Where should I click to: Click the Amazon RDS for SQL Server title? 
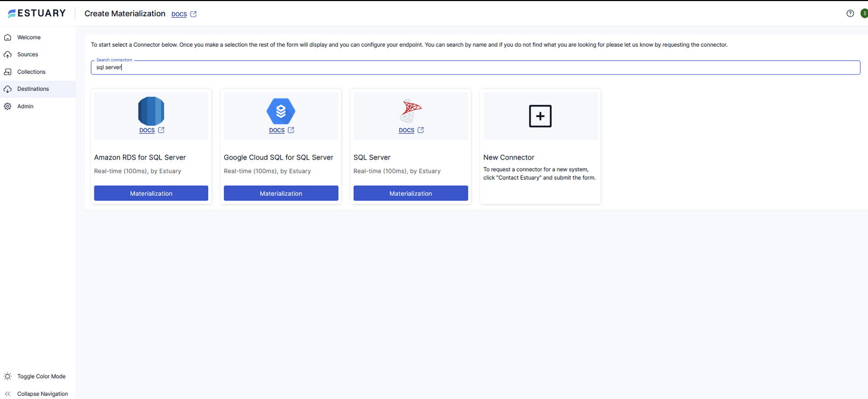click(140, 157)
